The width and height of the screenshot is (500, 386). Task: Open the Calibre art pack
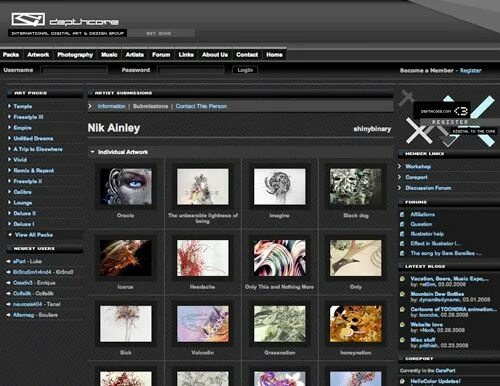[22, 192]
